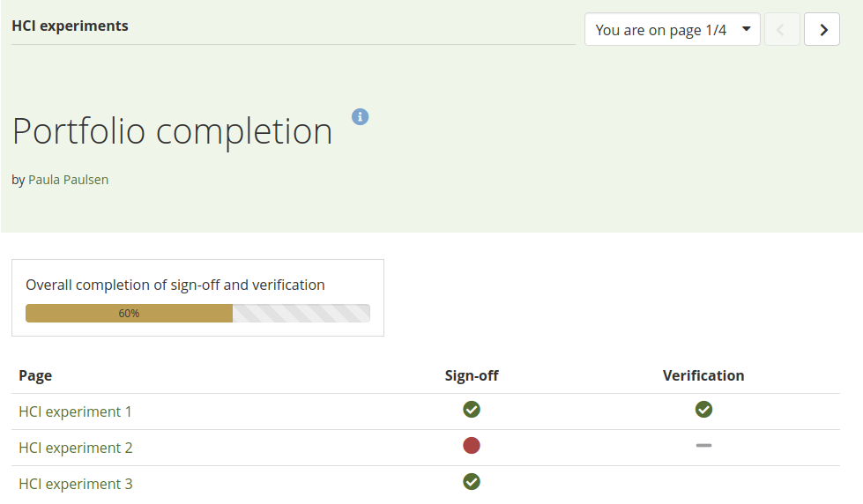Screen dimensions: 863x504
Task: Open the HCI experiment 3 page link
Action: pyautogui.click(x=75, y=484)
